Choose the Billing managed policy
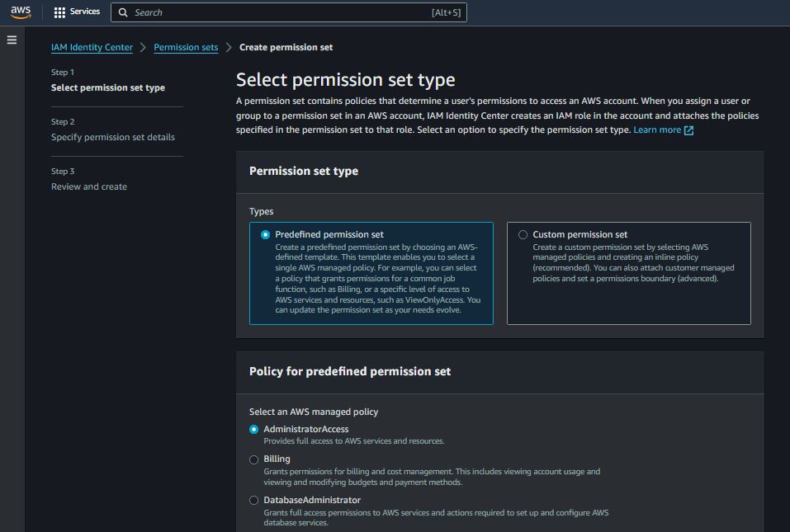Viewport: 790px width, 532px height. (254, 459)
